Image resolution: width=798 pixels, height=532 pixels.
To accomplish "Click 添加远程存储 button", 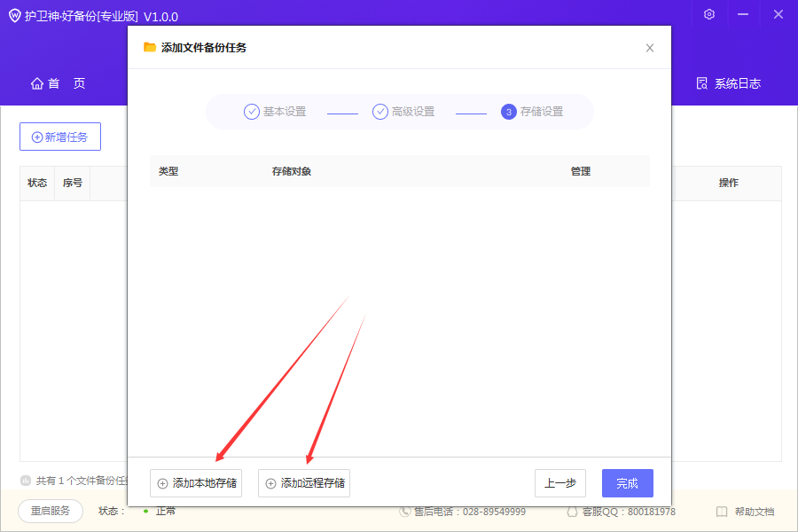I will (304, 483).
